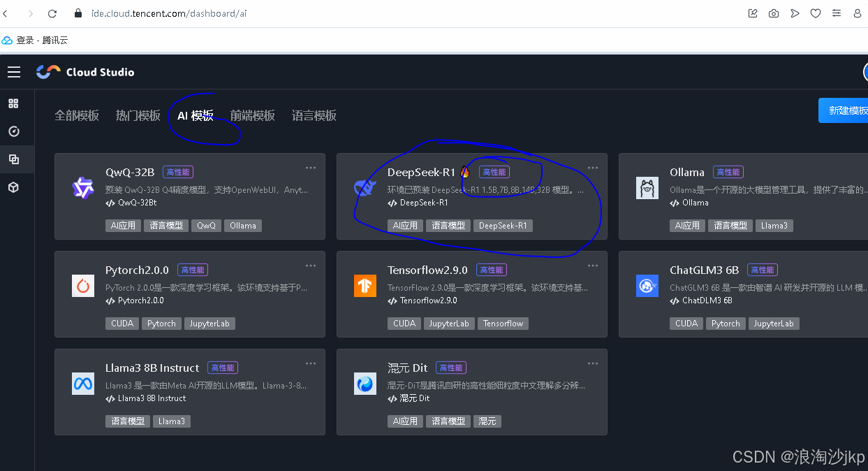Switch to 前端模板 tab
The image size is (868, 471).
(x=253, y=115)
